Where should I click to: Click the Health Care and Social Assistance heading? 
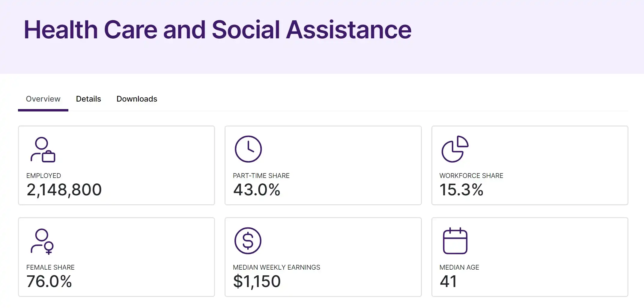pos(218,30)
